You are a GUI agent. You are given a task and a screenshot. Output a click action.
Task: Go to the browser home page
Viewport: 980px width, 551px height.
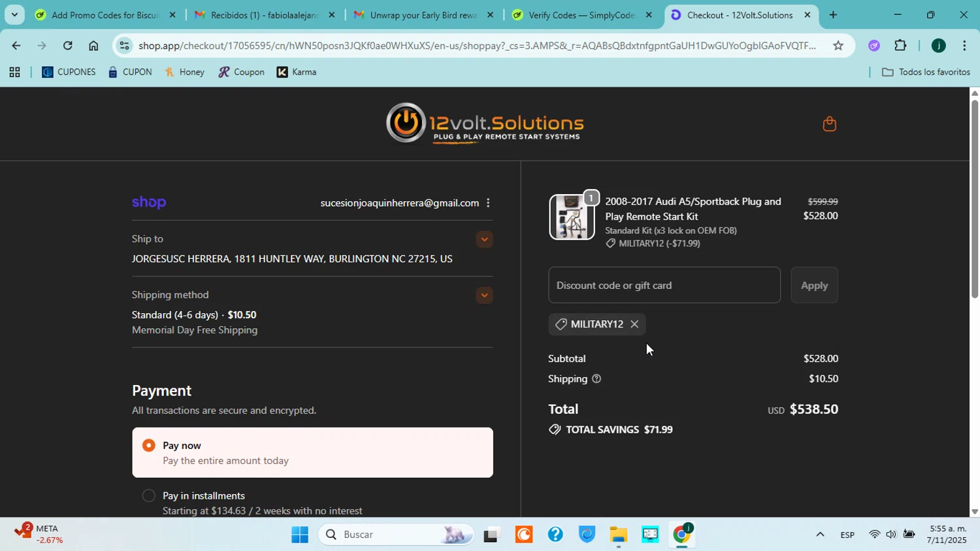point(93,46)
